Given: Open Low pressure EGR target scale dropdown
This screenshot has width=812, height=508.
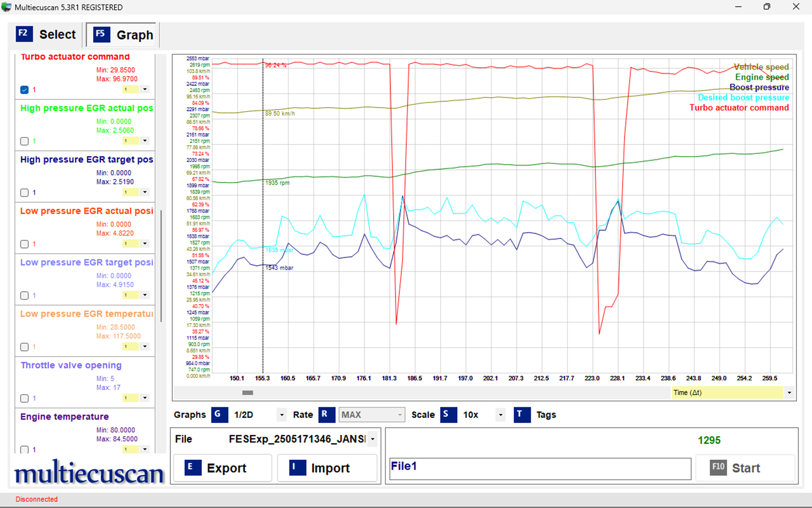Looking at the screenshot, I should [145, 295].
